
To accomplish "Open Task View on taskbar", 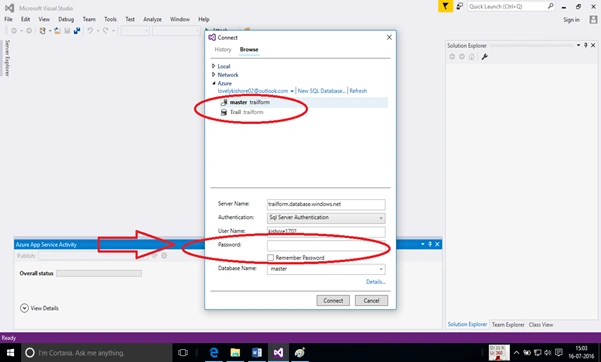I will pyautogui.click(x=183, y=352).
